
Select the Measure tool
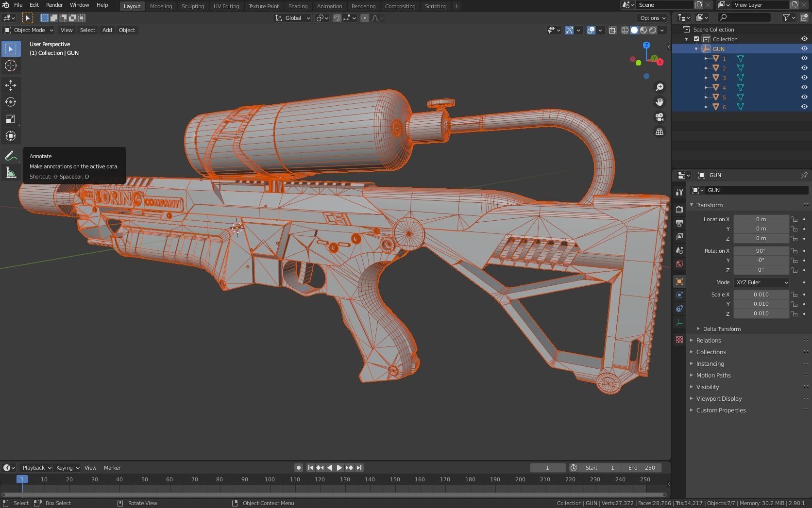10,173
